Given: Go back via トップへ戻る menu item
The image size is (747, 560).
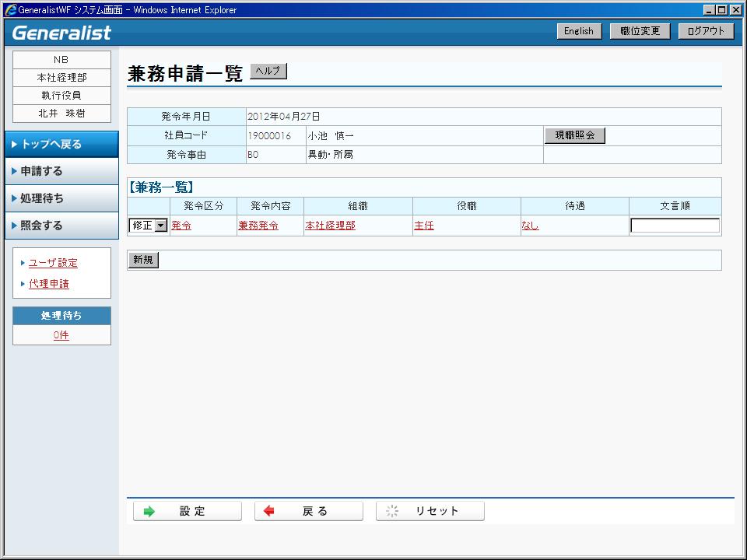Looking at the screenshot, I should [61, 144].
